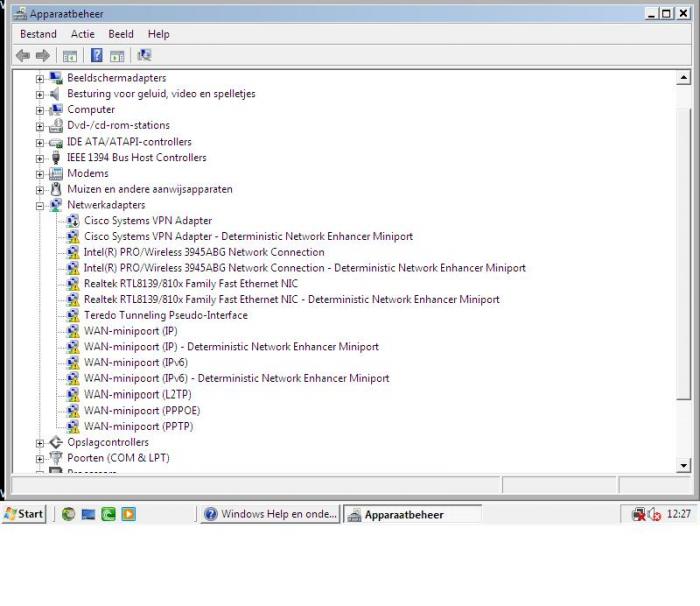Viewport: 700px width, 606px height.
Task: Click the scroll up arrow of the device list
Action: 683,78
